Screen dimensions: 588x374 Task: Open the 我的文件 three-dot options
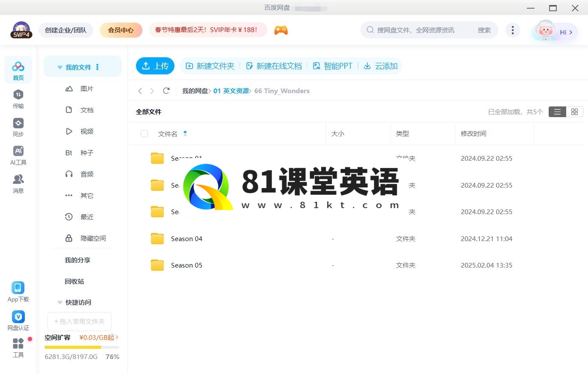98,67
